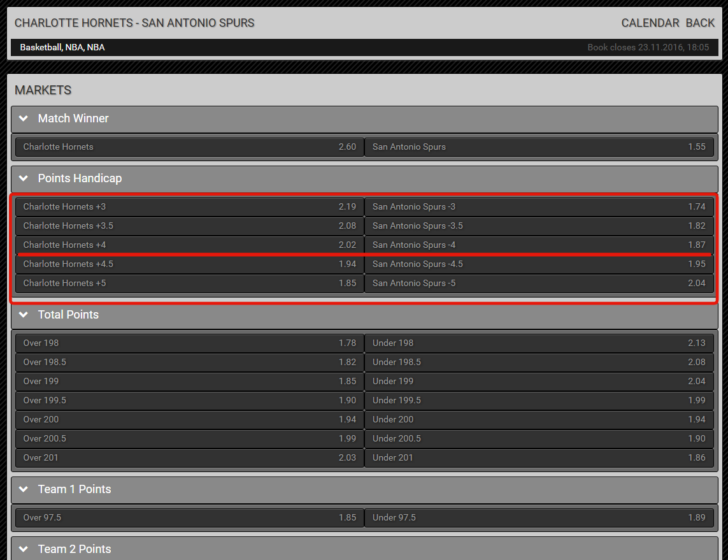
Task: Select Charlotte Hornets +5 handicap
Action: [189, 283]
